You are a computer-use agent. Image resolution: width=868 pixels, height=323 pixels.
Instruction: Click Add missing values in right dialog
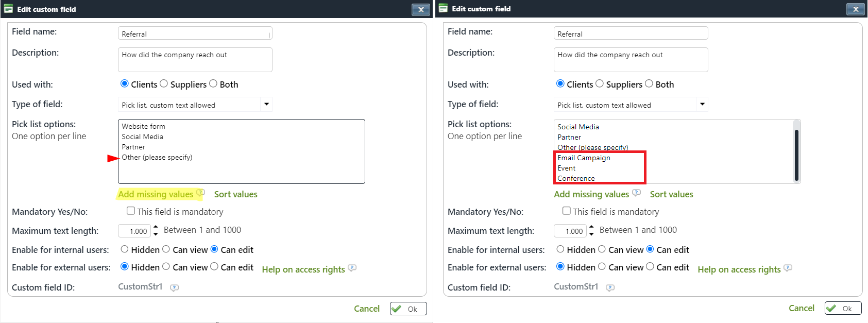591,194
